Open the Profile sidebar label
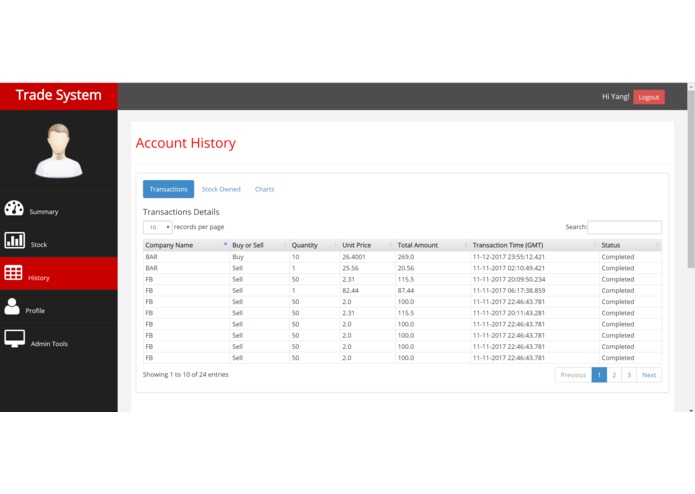695x494 pixels. (35, 311)
